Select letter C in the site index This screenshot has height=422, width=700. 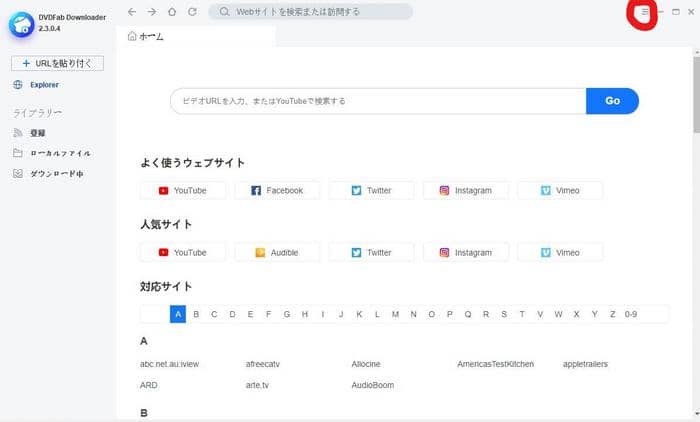pyautogui.click(x=214, y=314)
